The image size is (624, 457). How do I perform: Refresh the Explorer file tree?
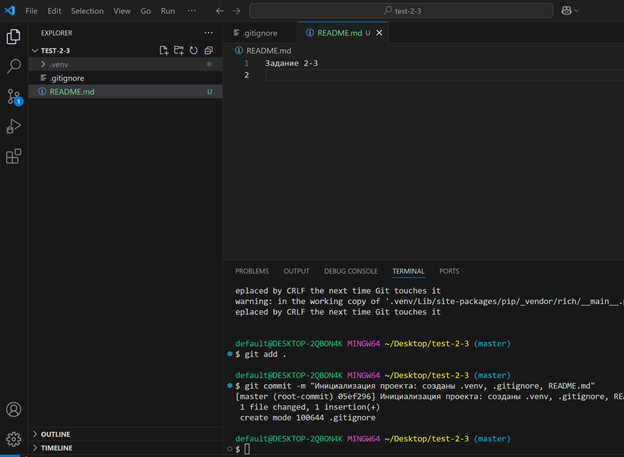pyautogui.click(x=194, y=50)
